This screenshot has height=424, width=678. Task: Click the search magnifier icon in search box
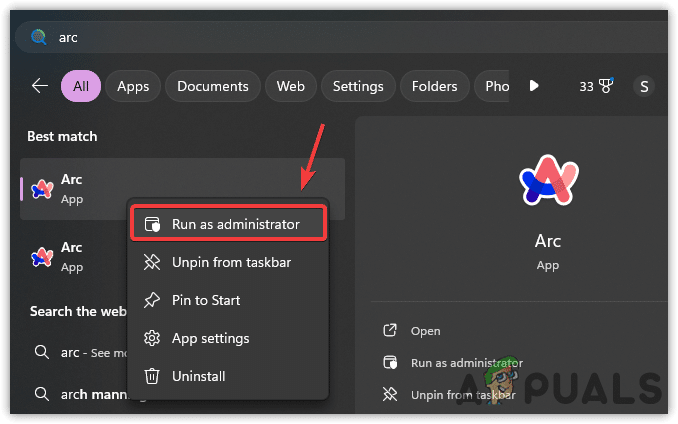[x=39, y=37]
